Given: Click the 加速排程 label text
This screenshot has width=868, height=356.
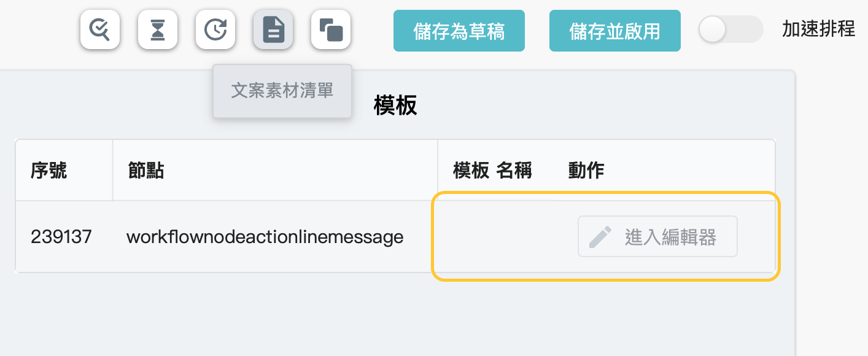Looking at the screenshot, I should coord(818,29).
